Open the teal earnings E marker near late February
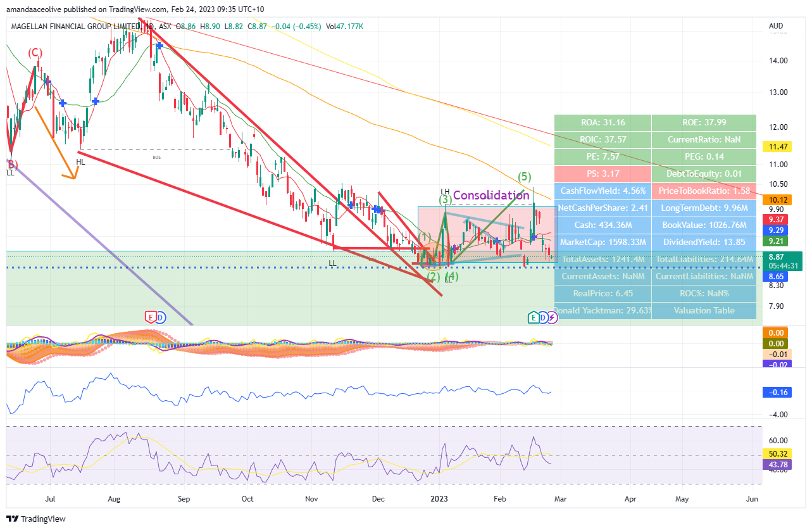The width and height of the screenshot is (812, 530). (x=534, y=317)
